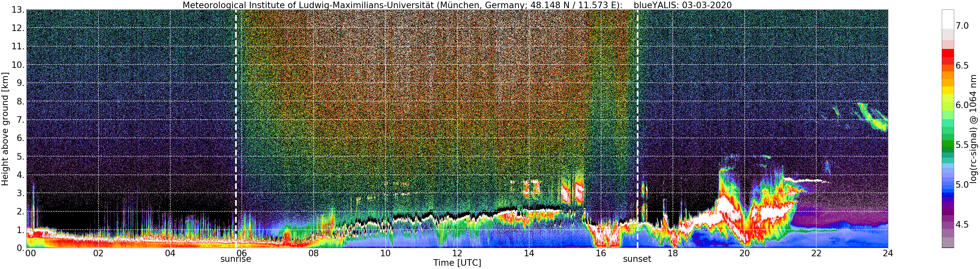
Task: Click the time axis tick '00'
Action: (30, 253)
